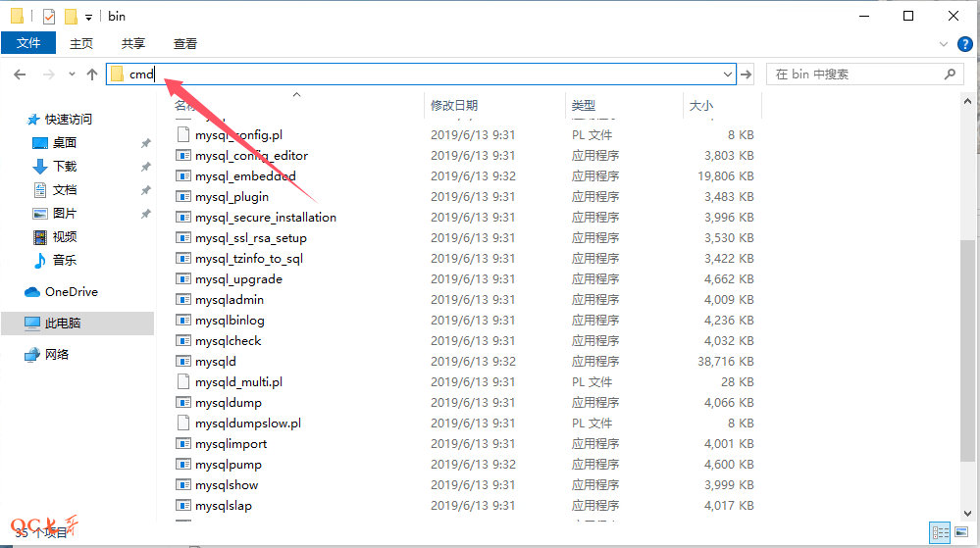Open the Quick Access Toolbar customize dropdown
The image size is (980, 548).
[x=88, y=17]
